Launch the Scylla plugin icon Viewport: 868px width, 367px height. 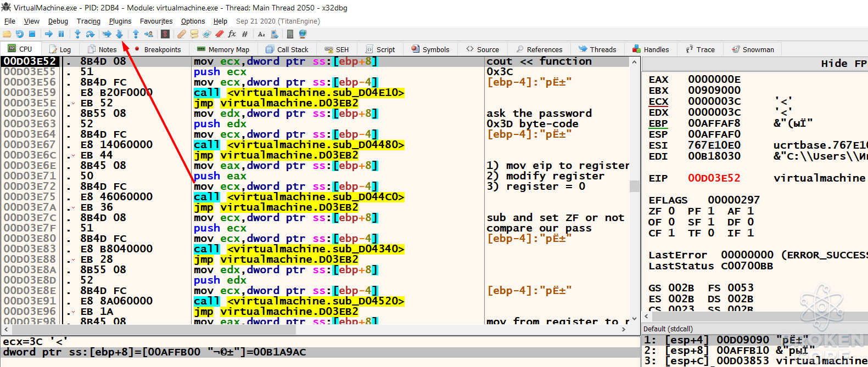[x=165, y=34]
